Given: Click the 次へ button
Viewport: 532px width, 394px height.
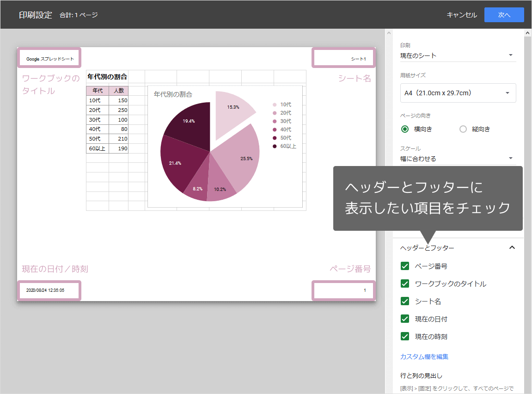Looking at the screenshot, I should pos(504,15).
